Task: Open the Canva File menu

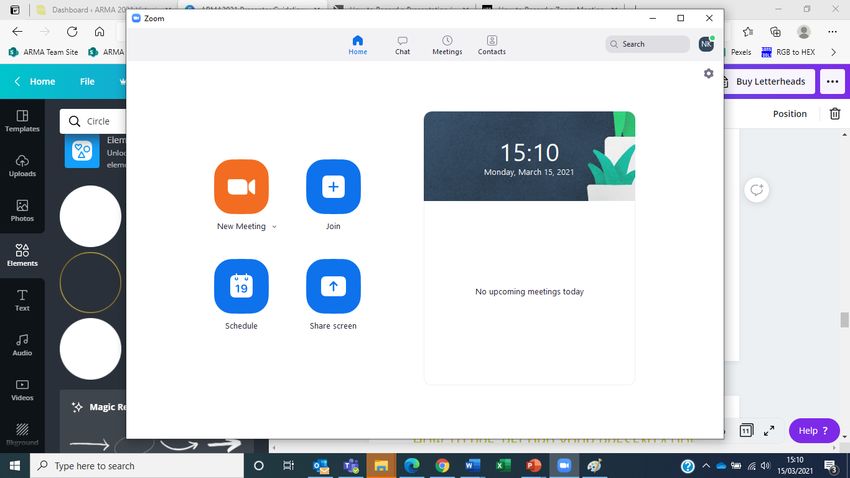Action: 87,81
